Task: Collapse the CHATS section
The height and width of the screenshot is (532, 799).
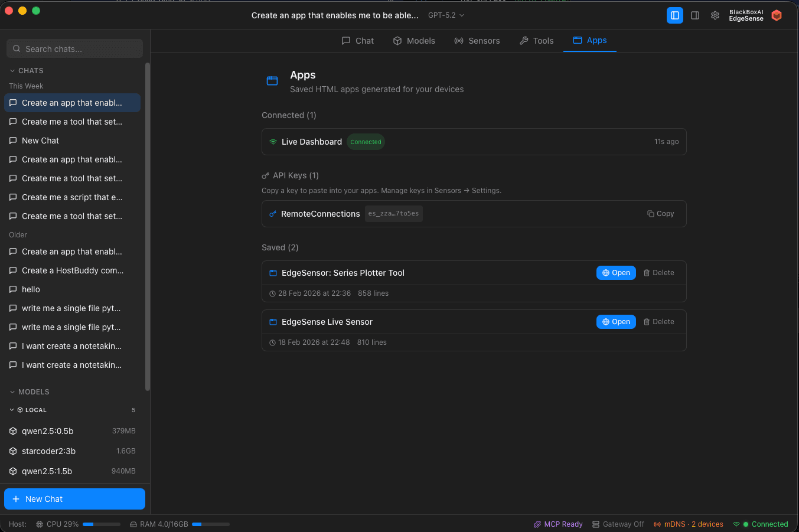Action: (x=12, y=71)
